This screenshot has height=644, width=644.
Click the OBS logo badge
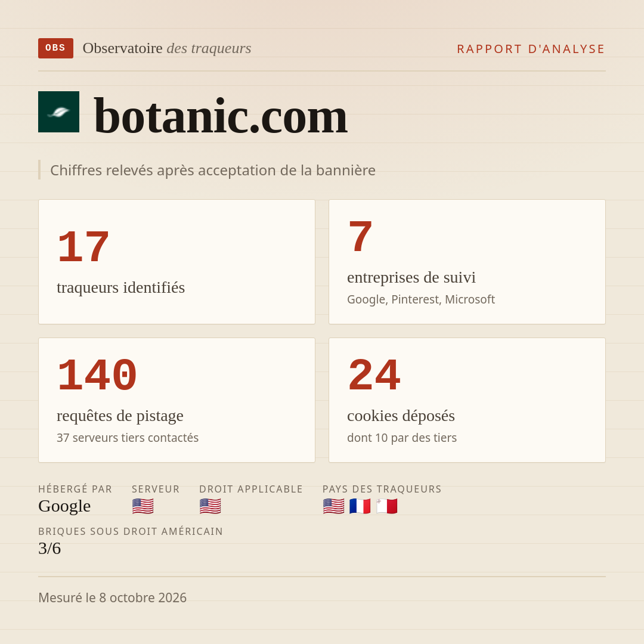click(56, 48)
